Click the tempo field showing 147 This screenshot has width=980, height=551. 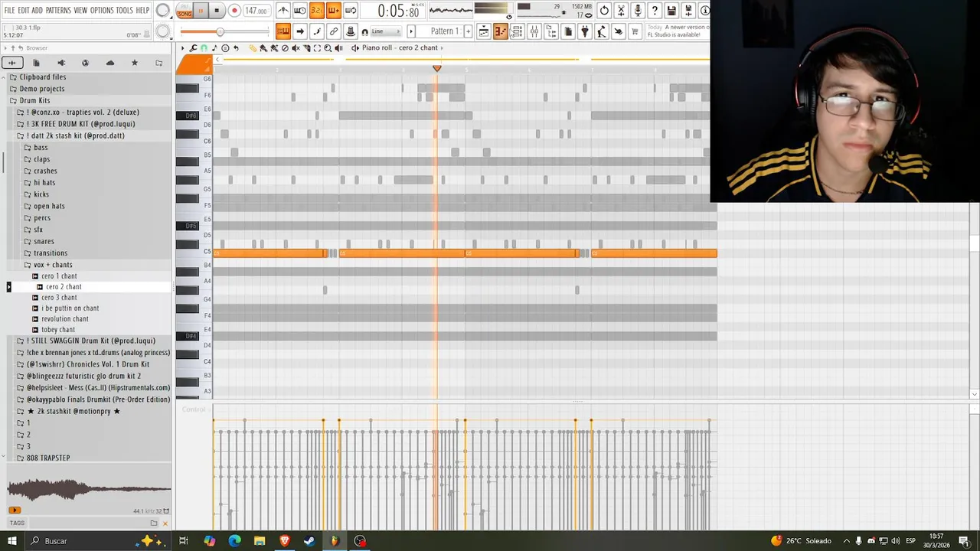click(x=256, y=11)
